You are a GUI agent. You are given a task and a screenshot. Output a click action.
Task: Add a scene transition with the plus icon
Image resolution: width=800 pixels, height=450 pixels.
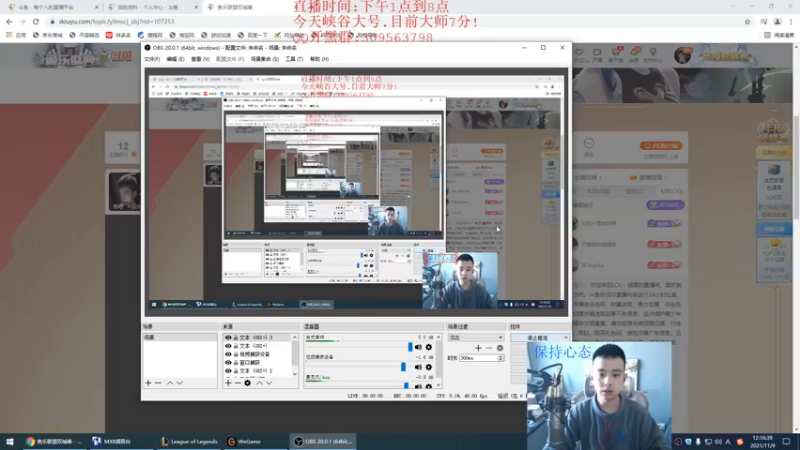tap(478, 348)
